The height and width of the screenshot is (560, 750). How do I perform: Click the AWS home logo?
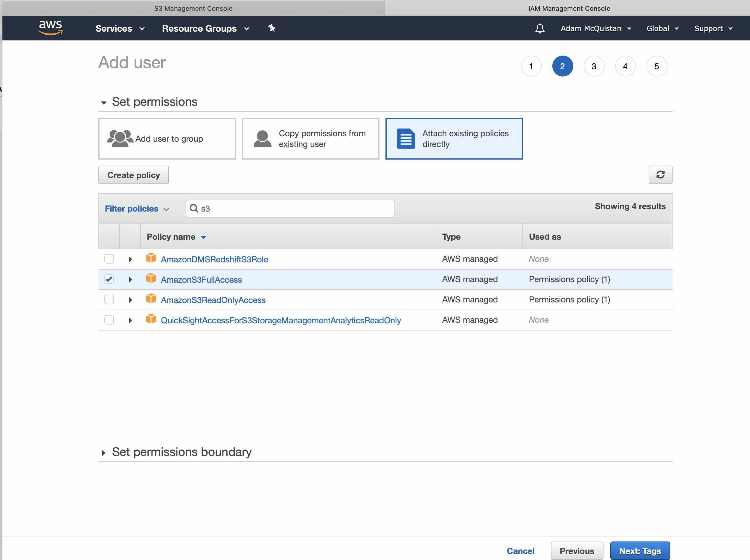coord(50,28)
